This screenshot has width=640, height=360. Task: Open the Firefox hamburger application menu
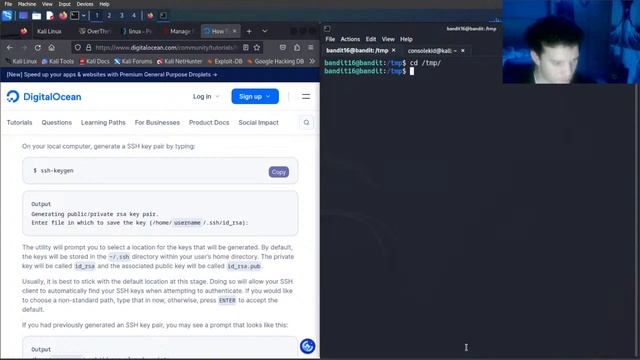pos(311,47)
